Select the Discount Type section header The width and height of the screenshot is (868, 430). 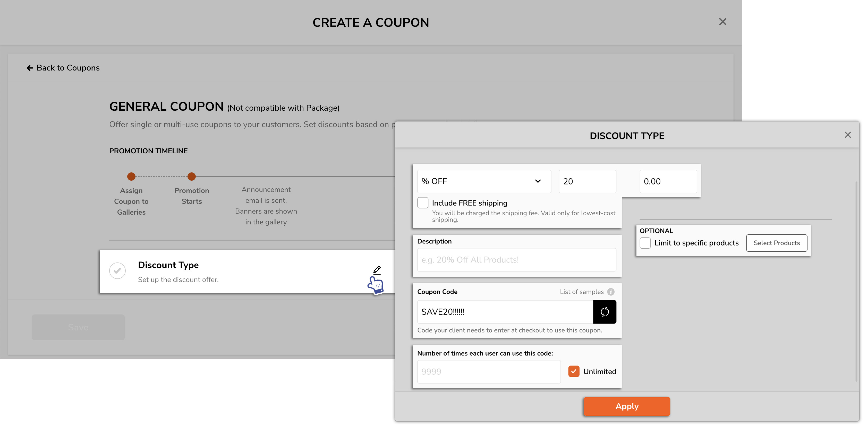tap(168, 265)
